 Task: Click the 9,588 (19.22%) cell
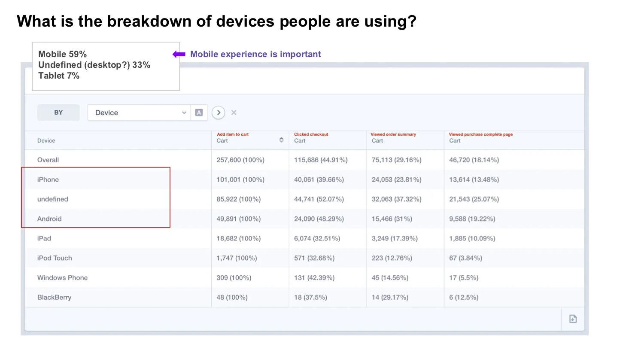click(x=472, y=219)
